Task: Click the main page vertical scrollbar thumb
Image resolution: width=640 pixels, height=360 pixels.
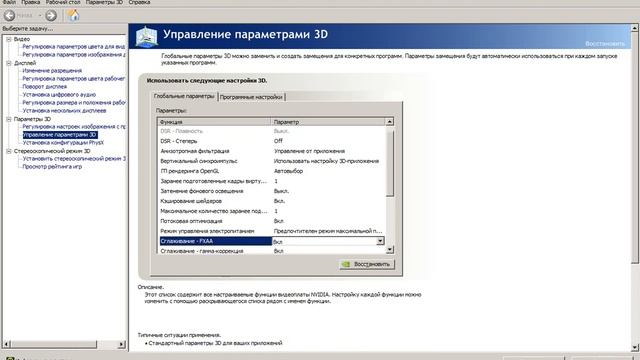Action: [x=635, y=148]
